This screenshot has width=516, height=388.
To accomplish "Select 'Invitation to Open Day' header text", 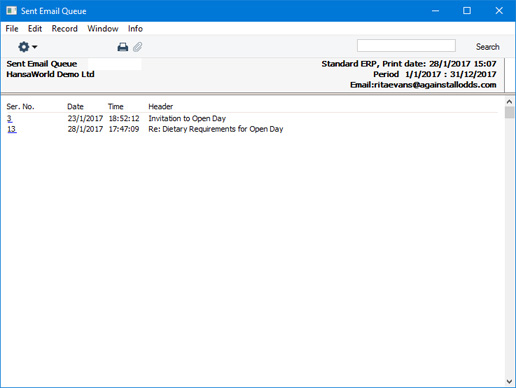I will tap(187, 118).
